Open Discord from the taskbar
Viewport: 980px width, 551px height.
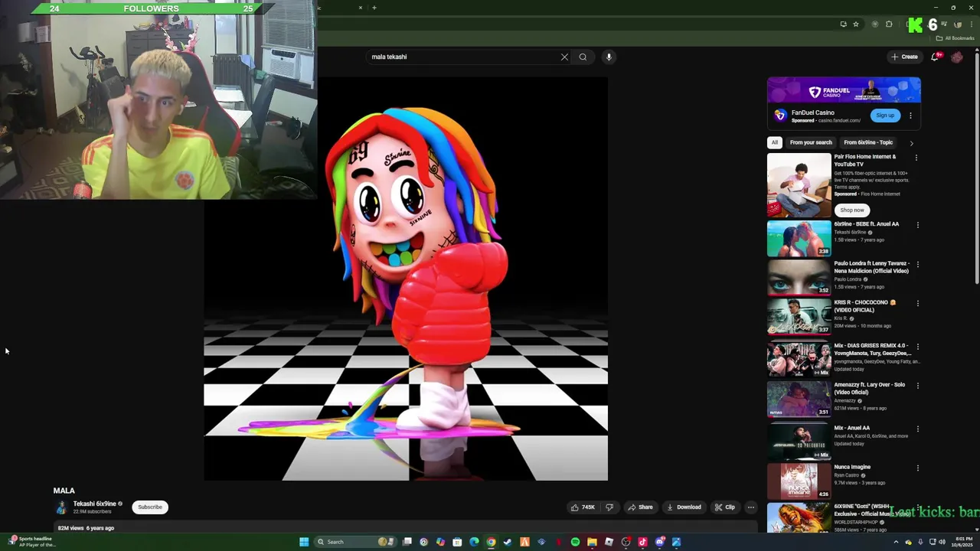pos(660,542)
